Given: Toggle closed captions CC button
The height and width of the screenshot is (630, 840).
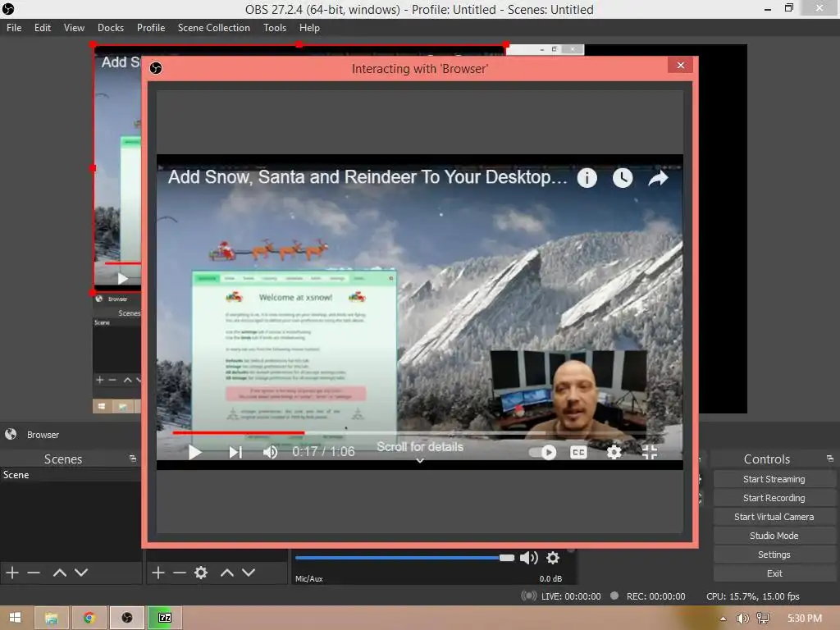Looking at the screenshot, I should pos(578,452).
